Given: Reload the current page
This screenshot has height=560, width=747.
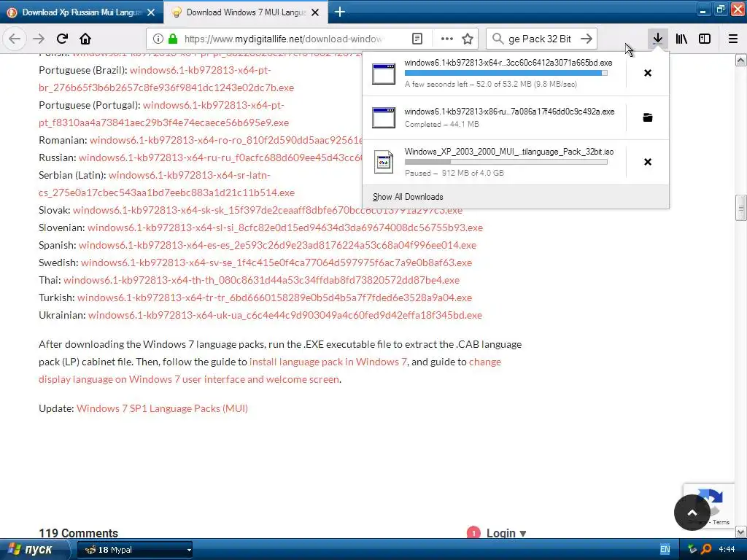Looking at the screenshot, I should [x=62, y=39].
